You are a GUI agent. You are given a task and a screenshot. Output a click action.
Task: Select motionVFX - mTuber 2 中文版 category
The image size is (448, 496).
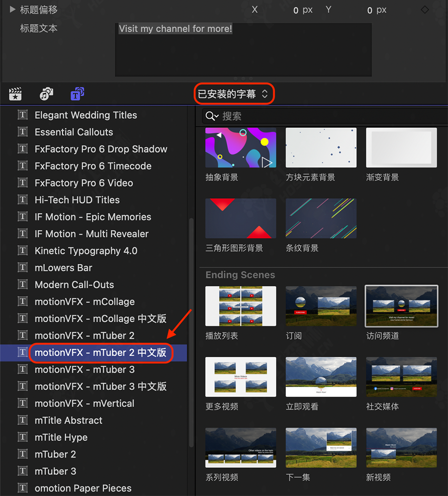click(x=101, y=352)
